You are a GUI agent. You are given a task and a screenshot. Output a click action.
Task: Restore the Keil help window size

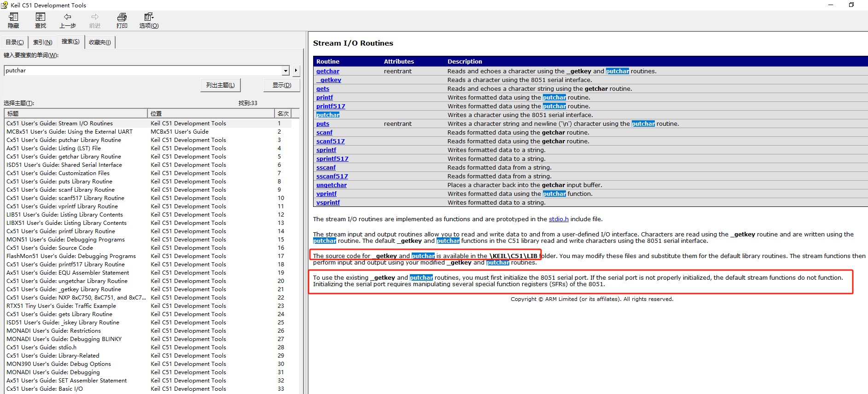[x=851, y=5]
